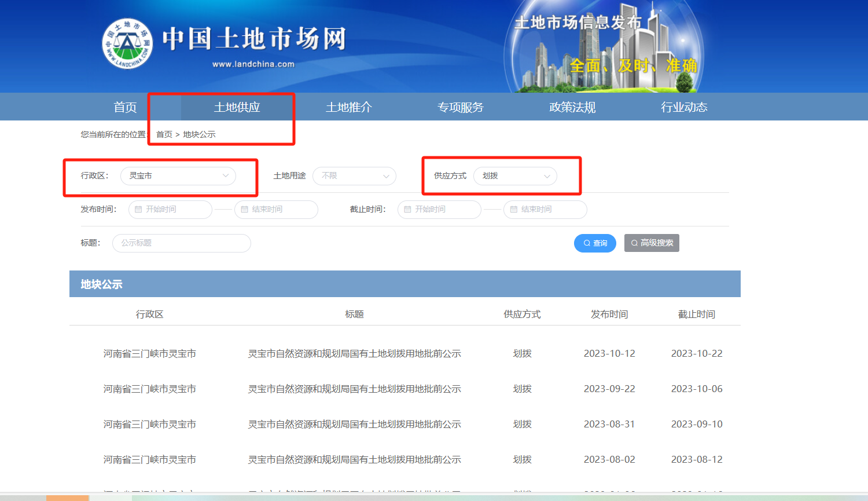The image size is (868, 501).
Task: Click calendar icon in 发布时间 start date field
Action: (x=138, y=210)
